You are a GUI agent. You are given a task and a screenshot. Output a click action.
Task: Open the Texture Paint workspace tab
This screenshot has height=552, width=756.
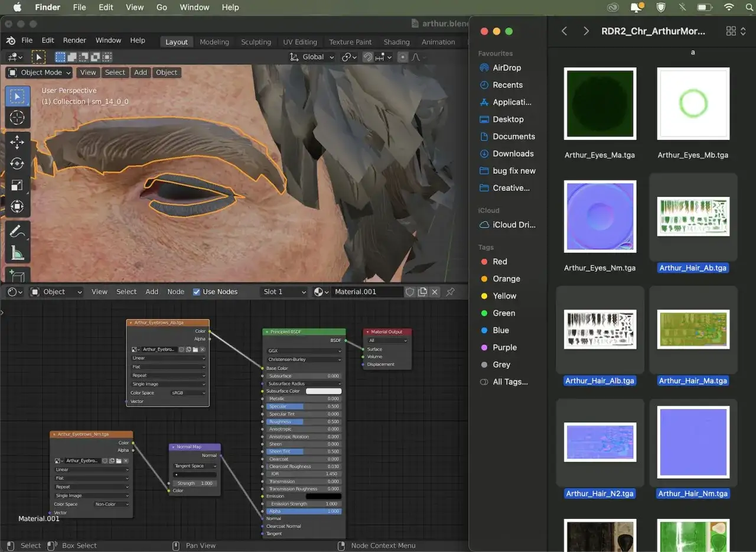[x=350, y=42]
